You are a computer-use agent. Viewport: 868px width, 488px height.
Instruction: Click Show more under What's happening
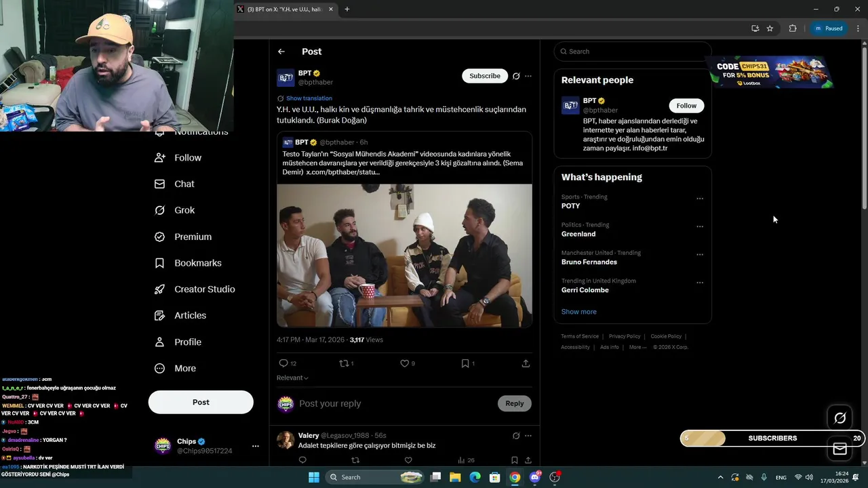579,312
